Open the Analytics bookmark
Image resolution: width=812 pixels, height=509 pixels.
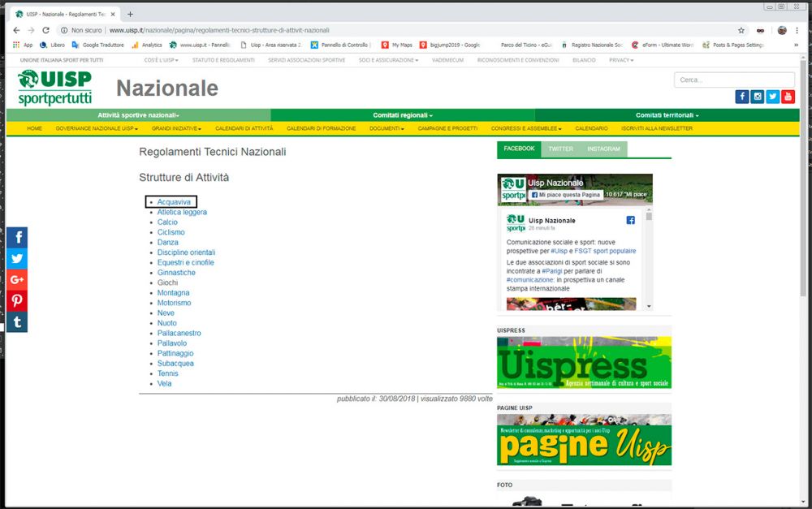[147, 45]
